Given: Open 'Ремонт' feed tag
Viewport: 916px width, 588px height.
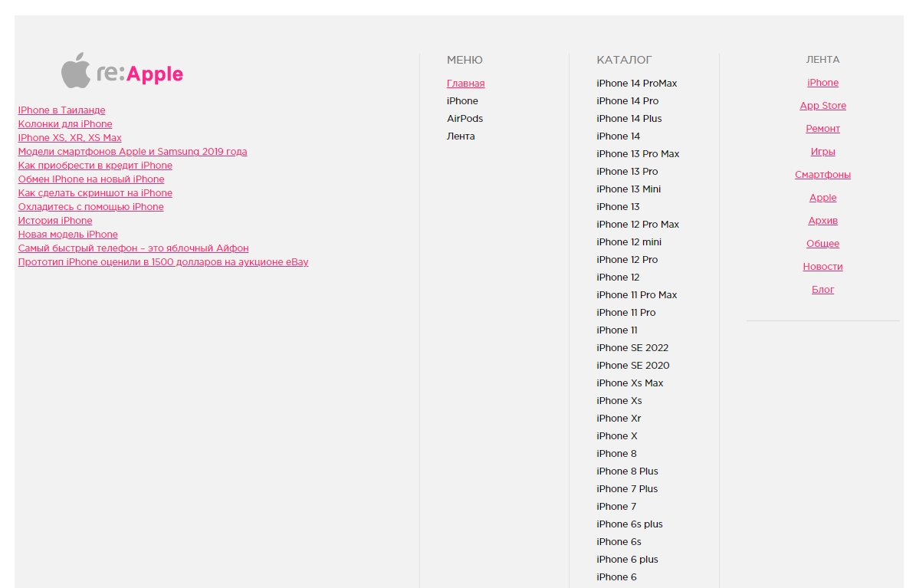Looking at the screenshot, I should click(822, 129).
